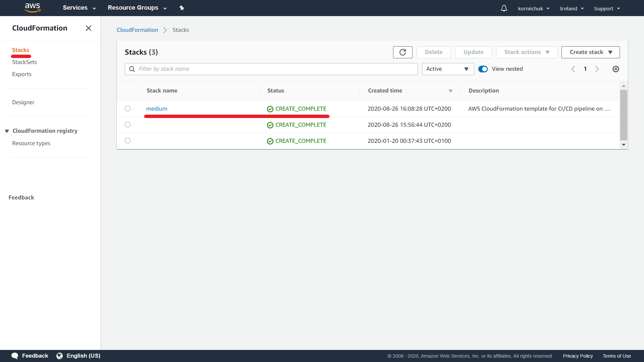This screenshot has width=644, height=362.
Task: Click the AWS logo home icon
Action: click(33, 7)
